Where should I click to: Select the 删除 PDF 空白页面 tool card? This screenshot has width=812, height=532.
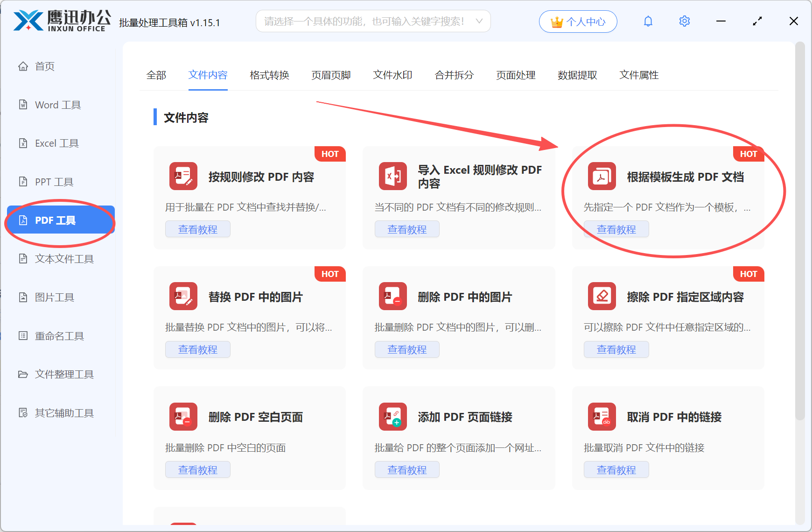[250, 438]
